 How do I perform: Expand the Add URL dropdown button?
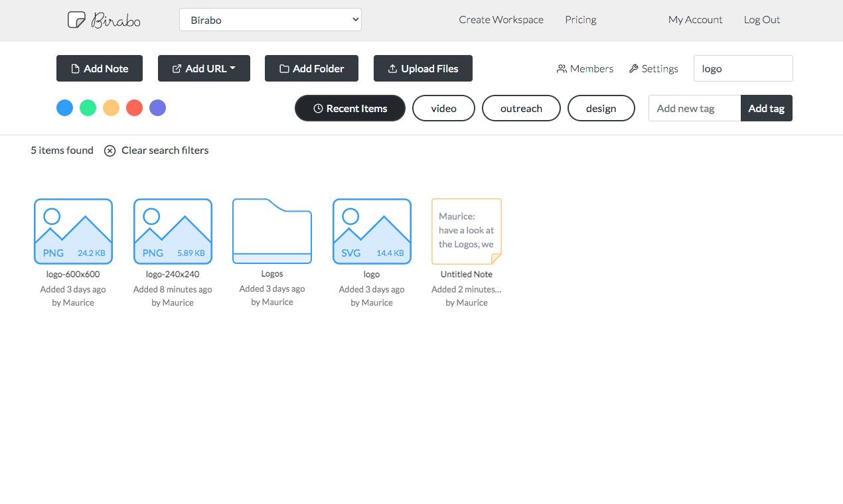pyautogui.click(x=204, y=68)
